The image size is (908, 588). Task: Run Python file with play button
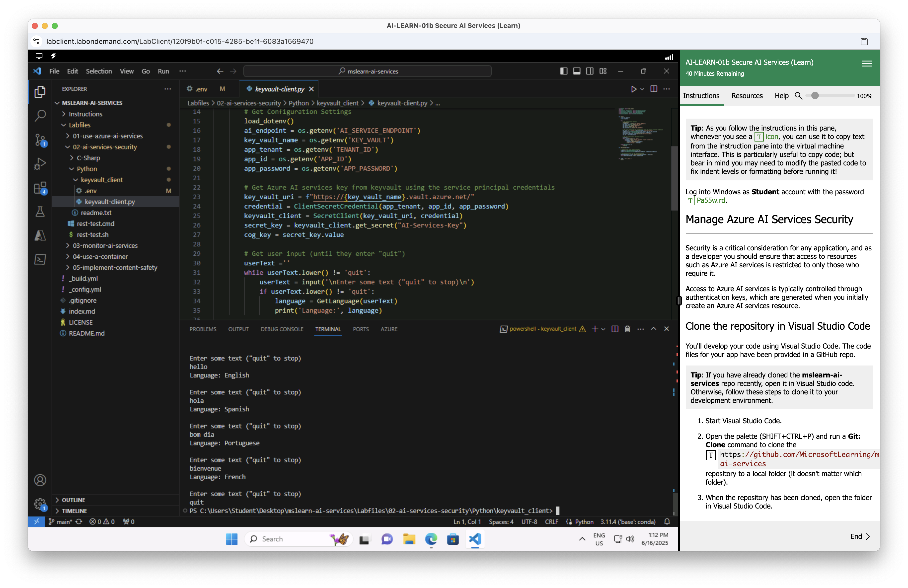pos(634,89)
